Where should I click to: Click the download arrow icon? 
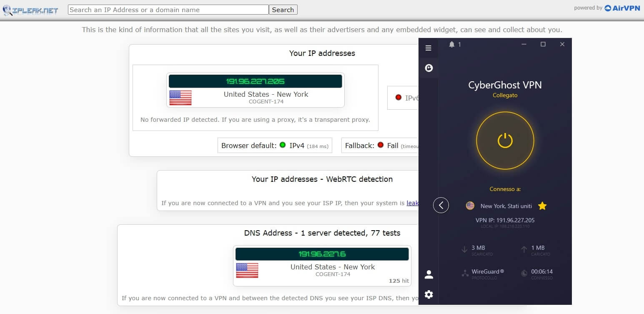[464, 250]
